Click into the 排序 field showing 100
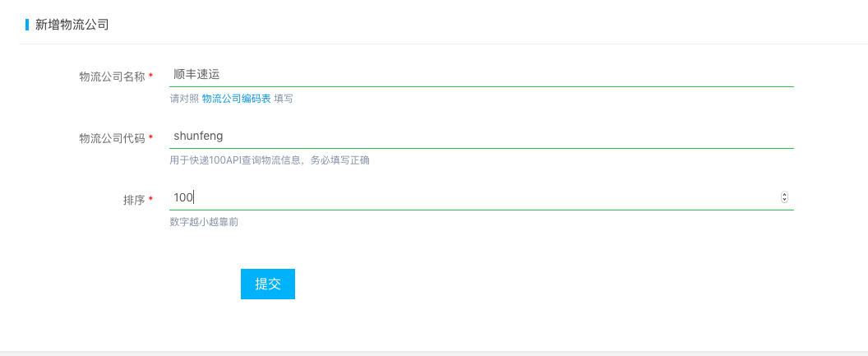This screenshot has width=868, height=356. [x=473, y=197]
